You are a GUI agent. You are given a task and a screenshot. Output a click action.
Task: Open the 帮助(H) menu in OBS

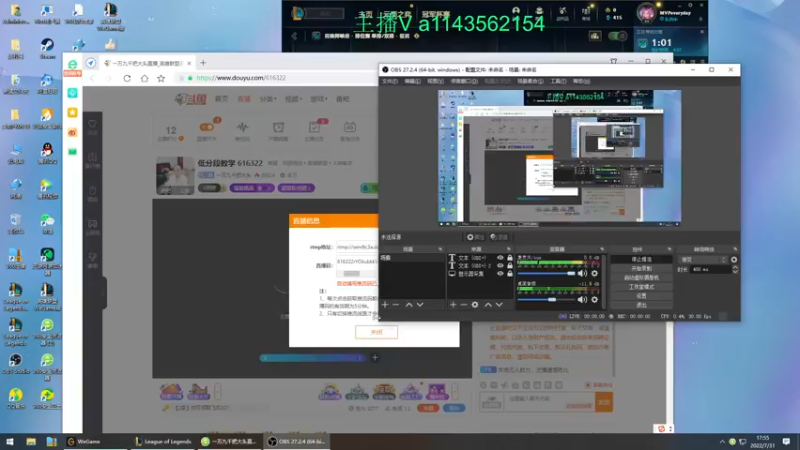581,81
